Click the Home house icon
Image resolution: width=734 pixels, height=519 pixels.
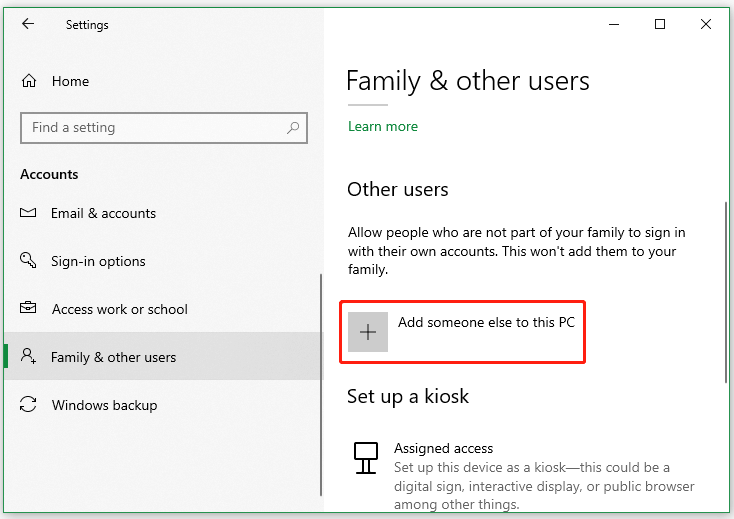[x=29, y=81]
